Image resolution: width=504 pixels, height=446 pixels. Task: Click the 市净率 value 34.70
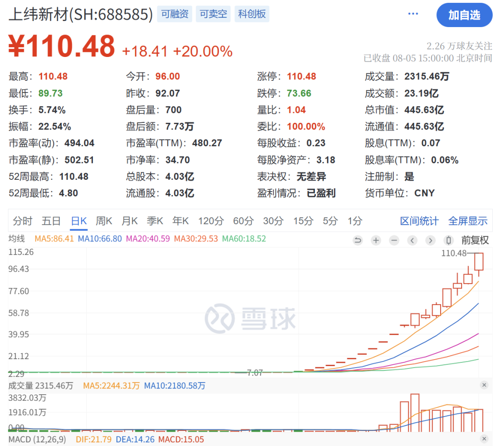[178, 160]
